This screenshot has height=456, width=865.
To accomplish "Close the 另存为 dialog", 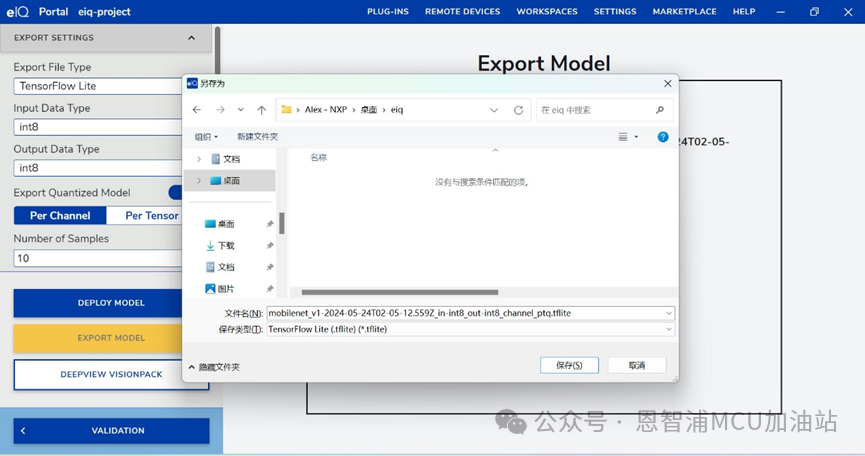I will pyautogui.click(x=668, y=83).
